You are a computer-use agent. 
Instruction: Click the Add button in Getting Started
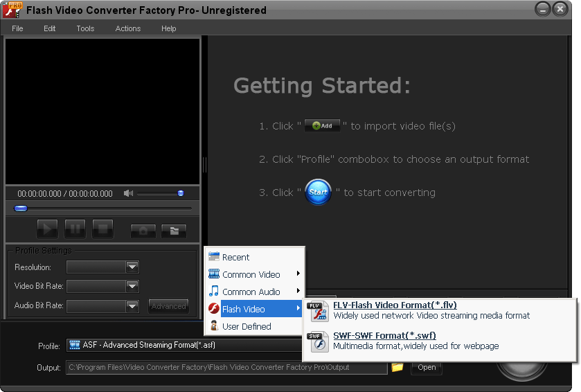[x=322, y=125]
